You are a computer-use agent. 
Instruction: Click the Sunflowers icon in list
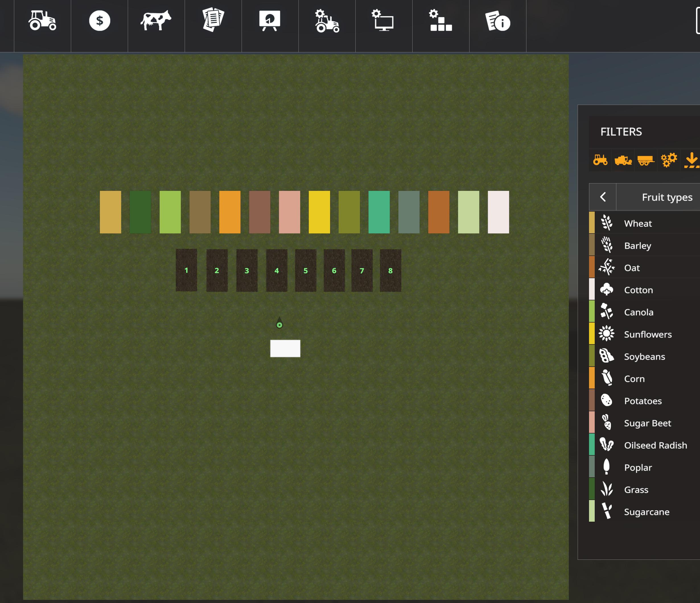pos(607,334)
